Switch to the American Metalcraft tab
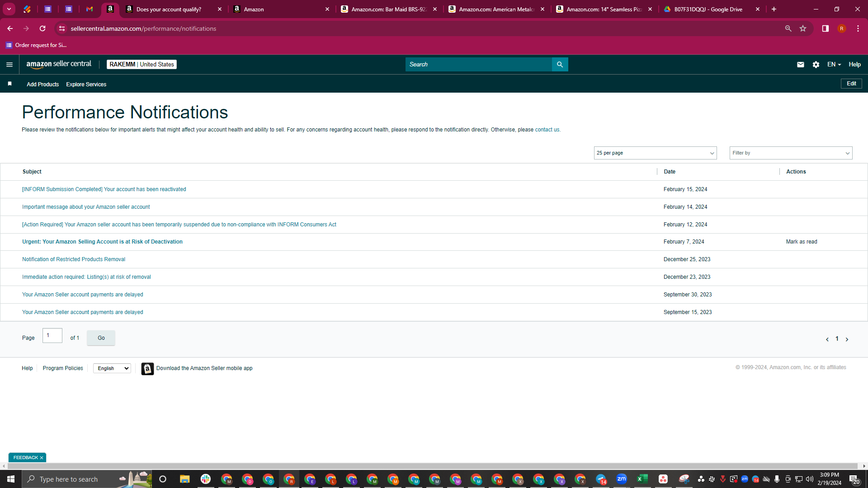Image resolution: width=868 pixels, height=488 pixels. click(x=497, y=9)
